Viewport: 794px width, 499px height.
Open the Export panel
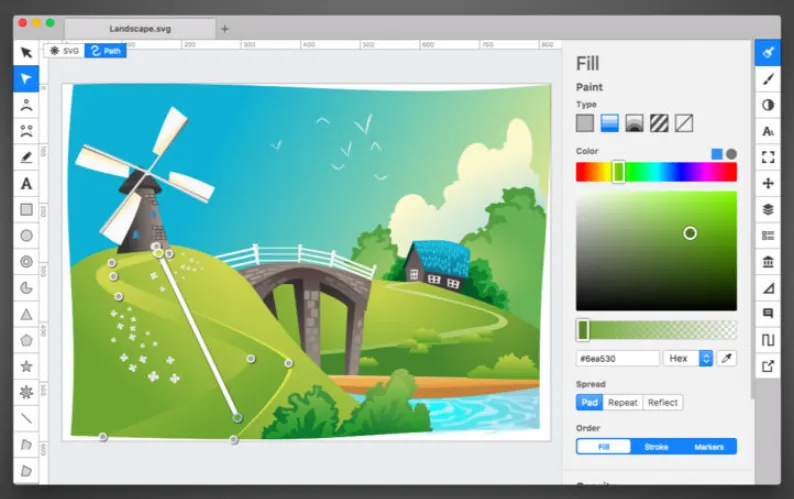pos(768,366)
